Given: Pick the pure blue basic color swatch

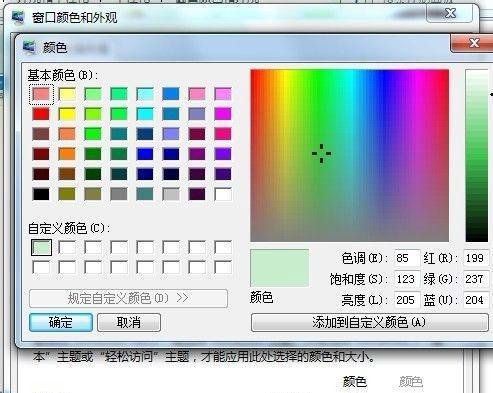Looking at the screenshot, I should point(145,154).
